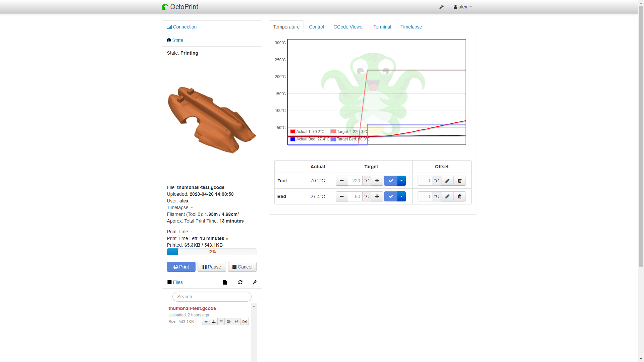Click the Bed actual temperature 27.4°C
The width and height of the screenshot is (644, 362).
(318, 196)
